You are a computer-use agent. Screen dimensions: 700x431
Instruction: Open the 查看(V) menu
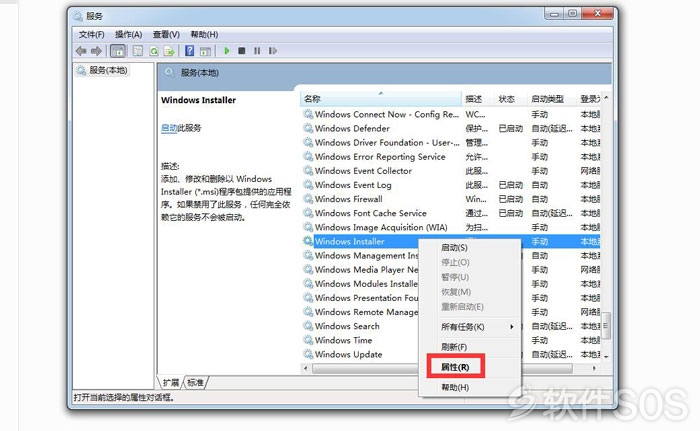click(166, 34)
